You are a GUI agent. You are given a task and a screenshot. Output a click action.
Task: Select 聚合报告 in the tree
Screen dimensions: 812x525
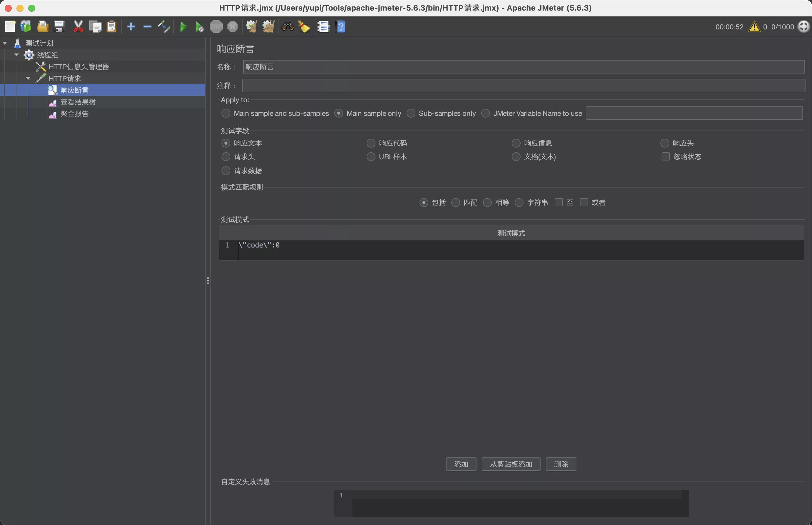tap(74, 114)
